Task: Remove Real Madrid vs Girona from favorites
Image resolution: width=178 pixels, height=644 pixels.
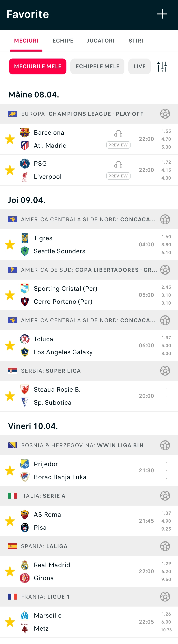Action: (10, 571)
